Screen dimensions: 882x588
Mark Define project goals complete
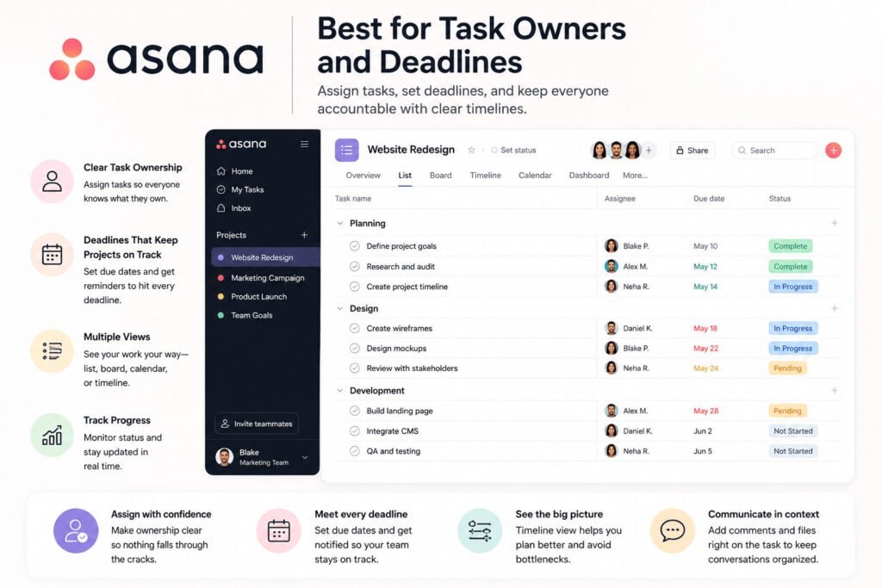(x=354, y=245)
